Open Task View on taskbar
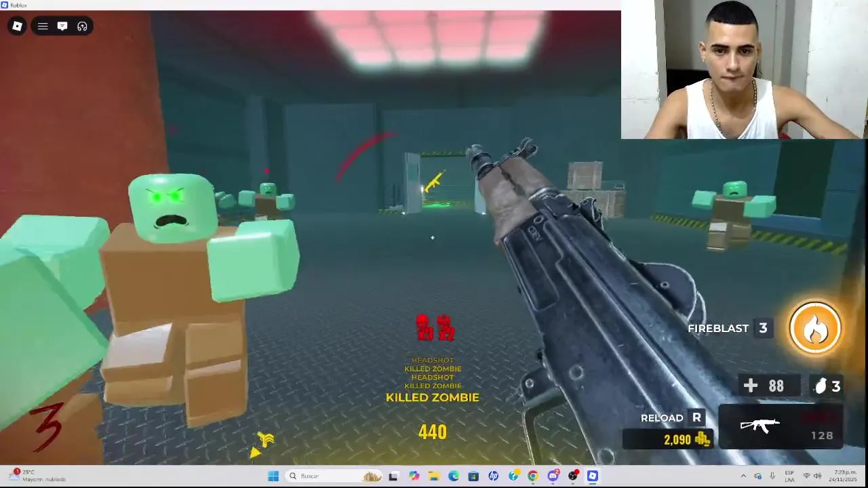868x488 pixels. pyautogui.click(x=393, y=476)
